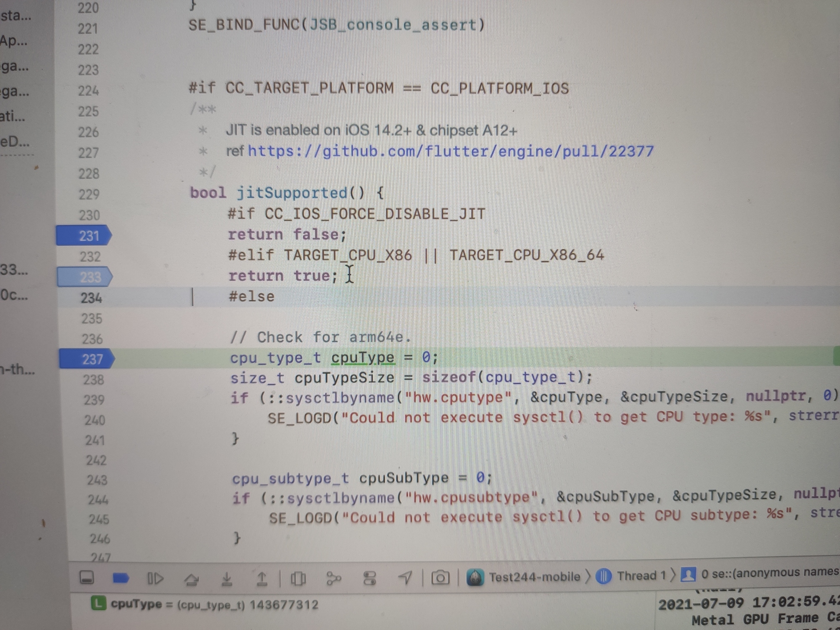Toggle the breakpoint on line 231
Viewport: 840px width, 630px height.
click(84, 236)
